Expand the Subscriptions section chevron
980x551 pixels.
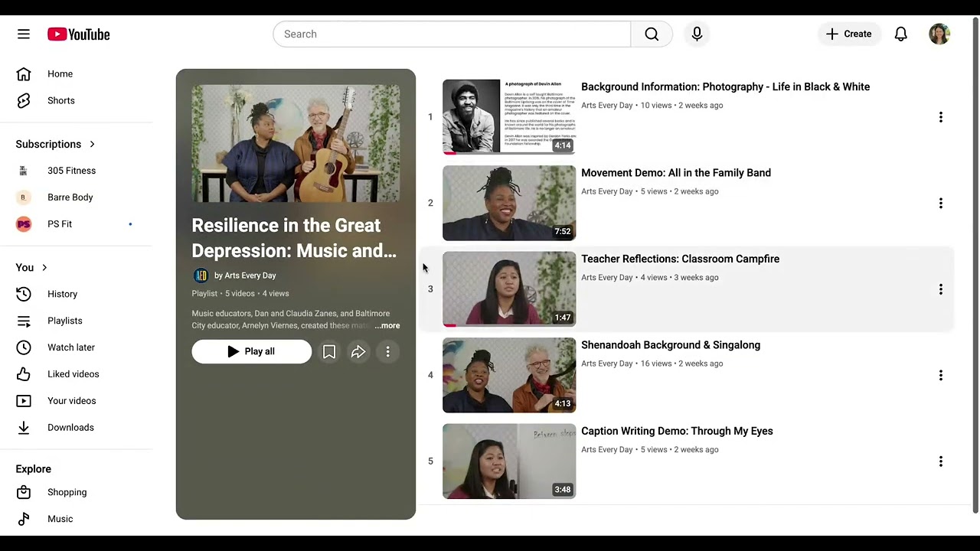point(93,144)
